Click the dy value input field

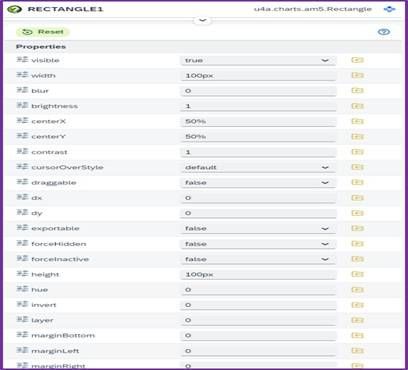258,213
